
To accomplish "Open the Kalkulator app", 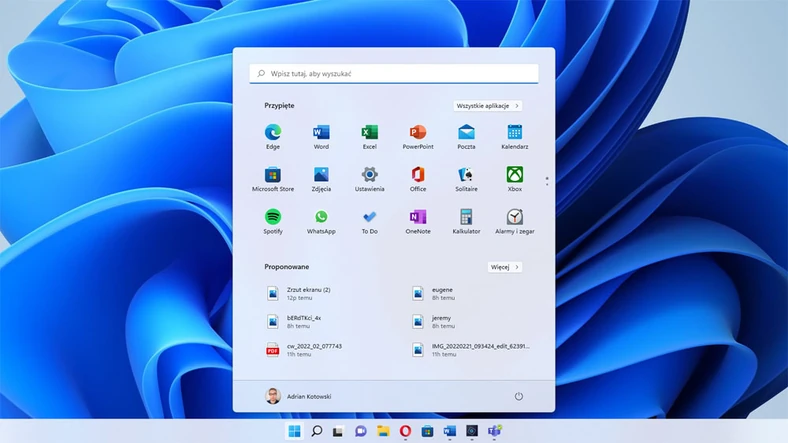I will click(x=466, y=222).
